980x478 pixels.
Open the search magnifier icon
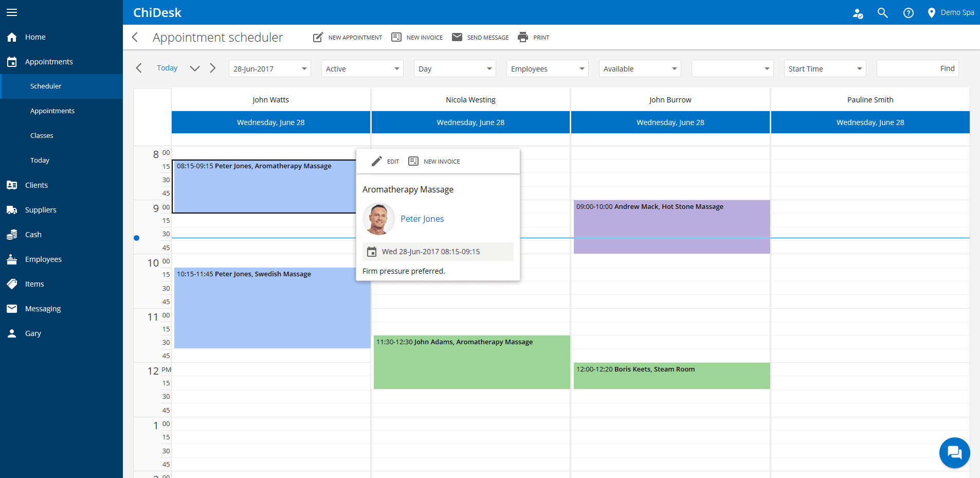883,13
